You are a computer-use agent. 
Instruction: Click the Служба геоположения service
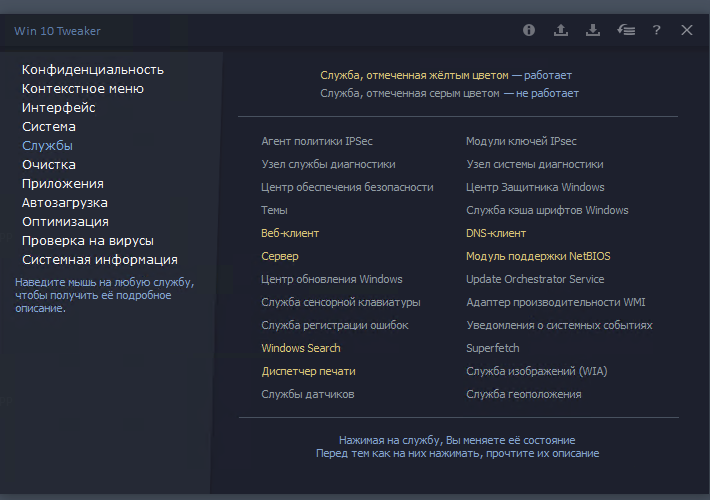[x=524, y=394]
